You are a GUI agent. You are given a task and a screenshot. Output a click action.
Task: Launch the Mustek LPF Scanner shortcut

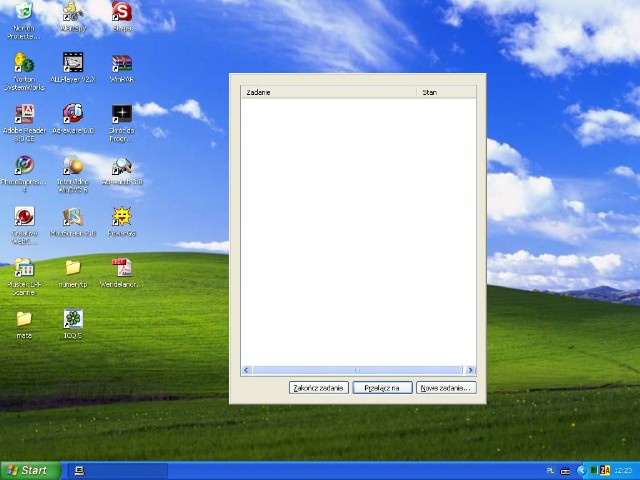[24, 268]
